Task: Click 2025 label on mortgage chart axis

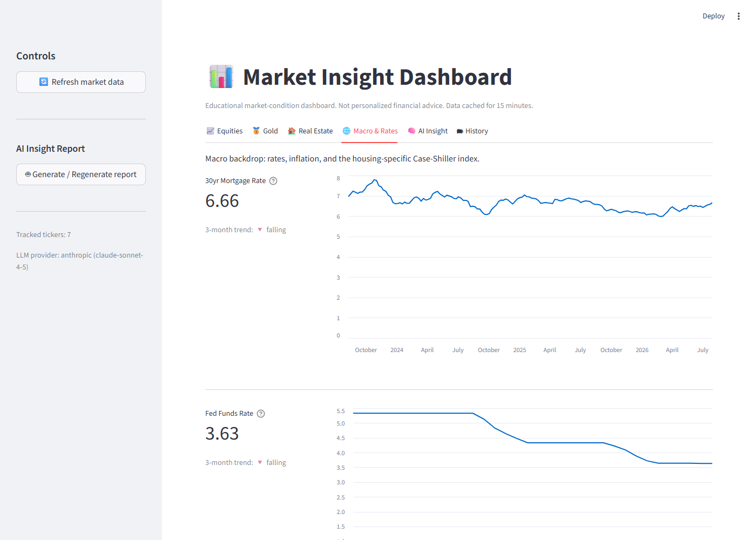Action: click(519, 350)
